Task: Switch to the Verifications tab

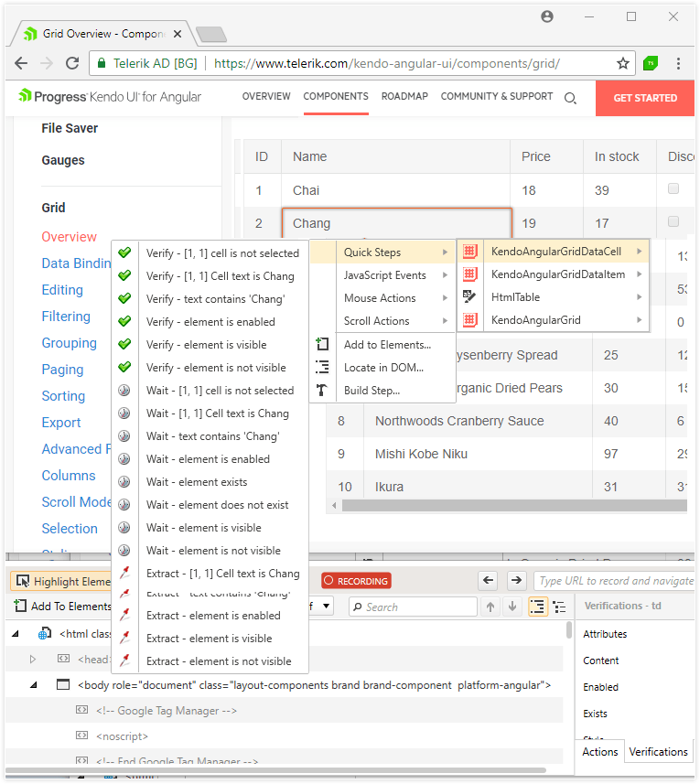Action: coord(658,751)
